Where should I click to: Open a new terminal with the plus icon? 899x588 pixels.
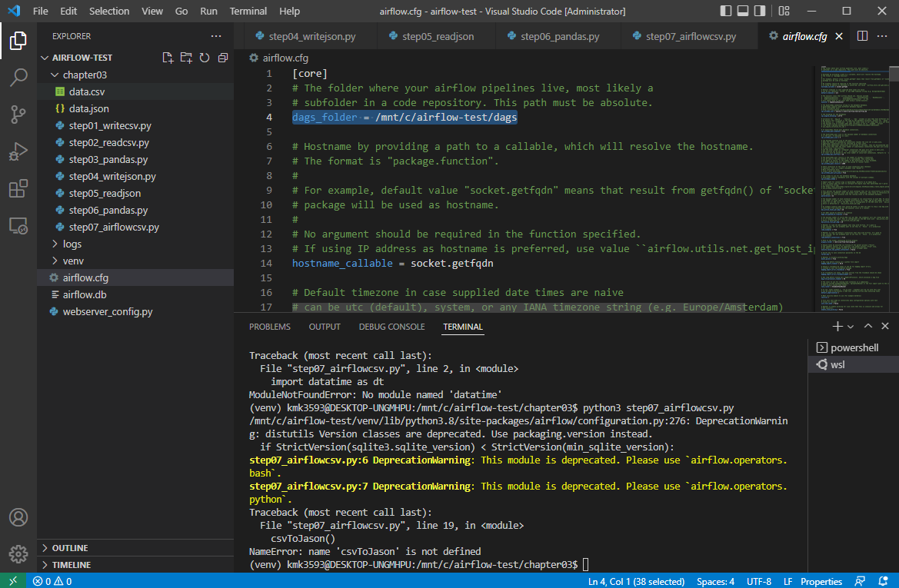tap(834, 325)
